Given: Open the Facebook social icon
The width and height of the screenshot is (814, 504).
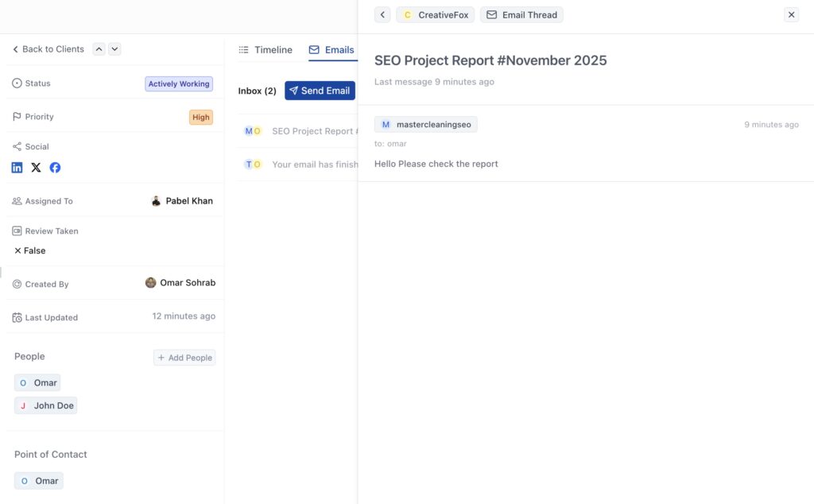Looking at the screenshot, I should [54, 167].
